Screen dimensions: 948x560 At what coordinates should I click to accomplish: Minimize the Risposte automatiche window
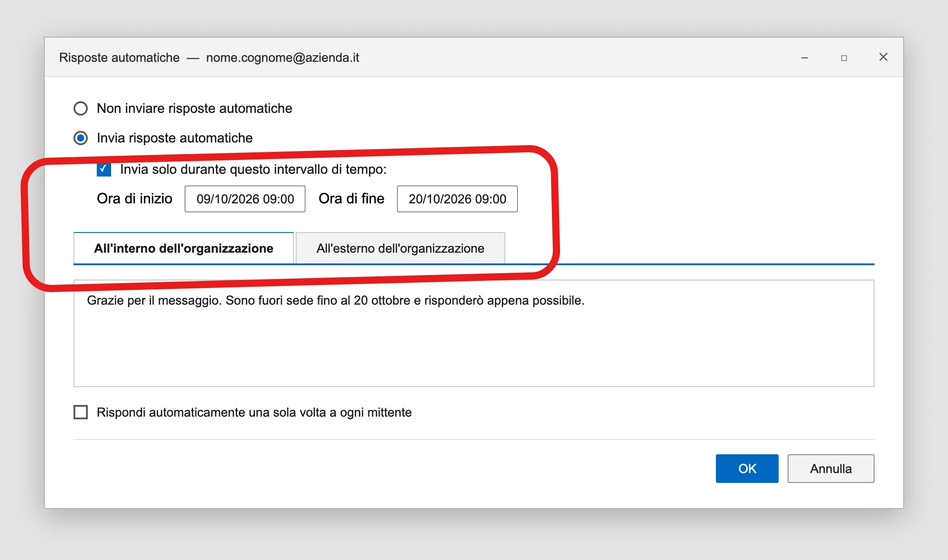(805, 58)
